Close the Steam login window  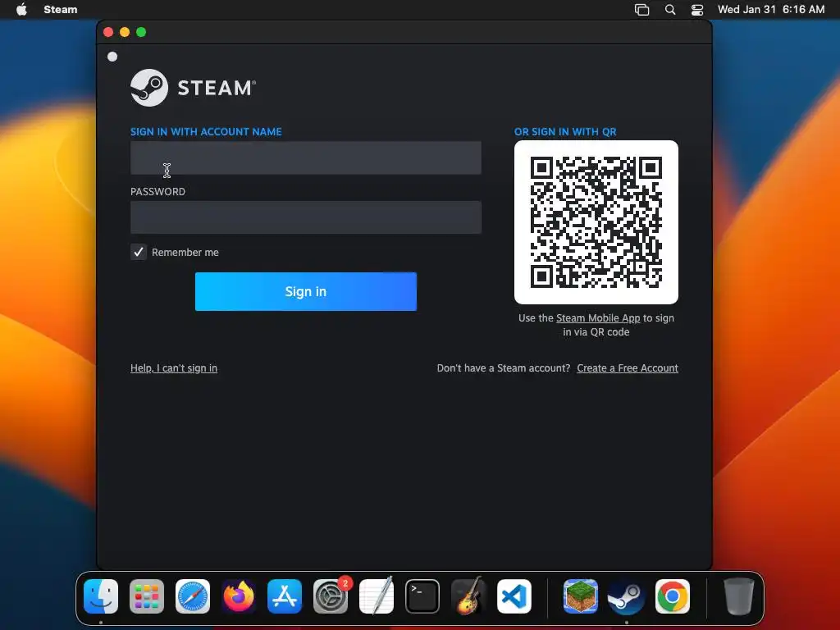coord(108,32)
